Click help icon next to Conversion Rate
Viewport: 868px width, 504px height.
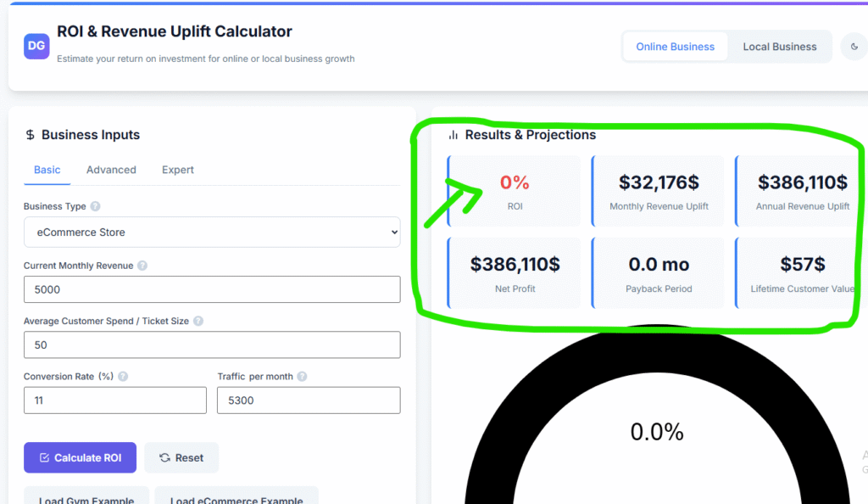123,377
